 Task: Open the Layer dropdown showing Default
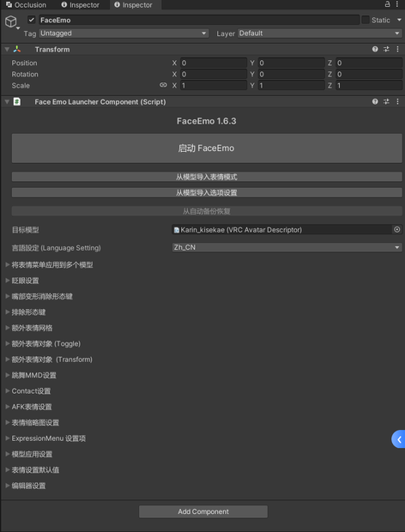click(319, 33)
